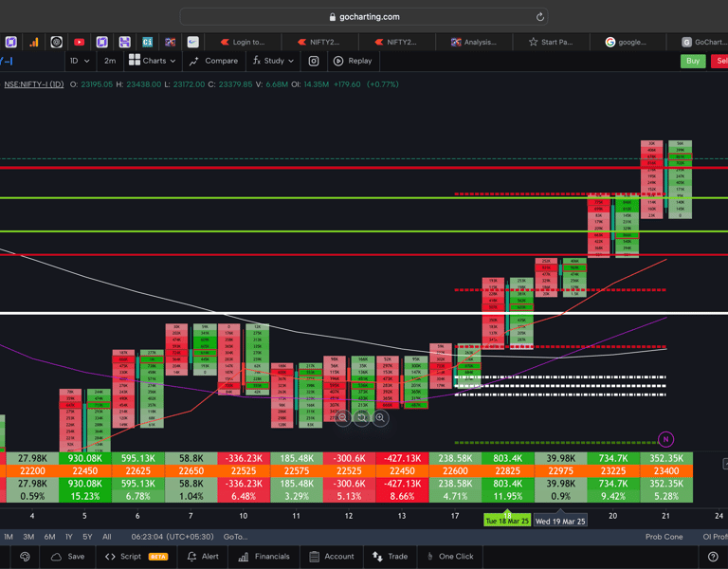
Task: Click the 06:23:04 (UTC+05:30) timezone clock
Action: click(173, 537)
